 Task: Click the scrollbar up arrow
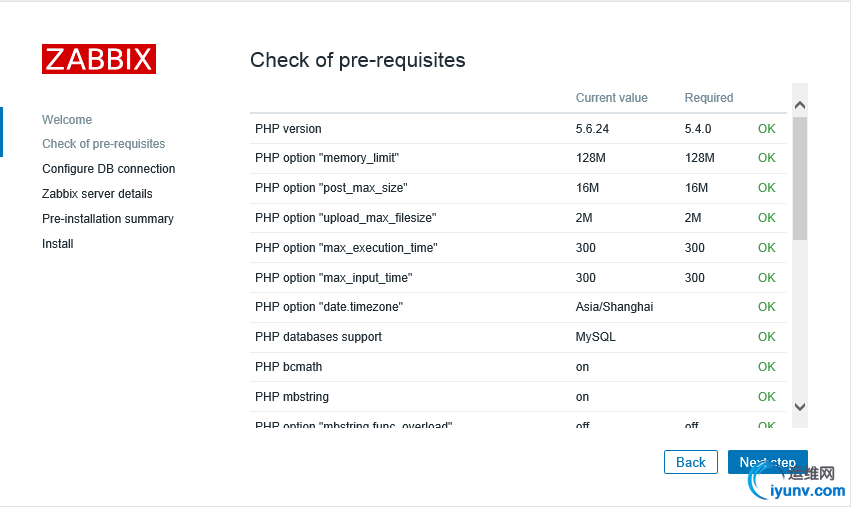tap(799, 105)
